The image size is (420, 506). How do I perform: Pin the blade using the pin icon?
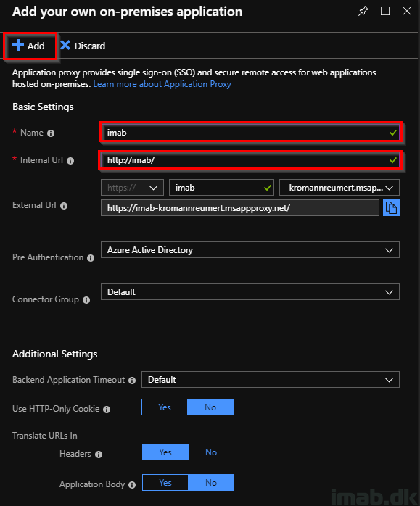click(363, 12)
